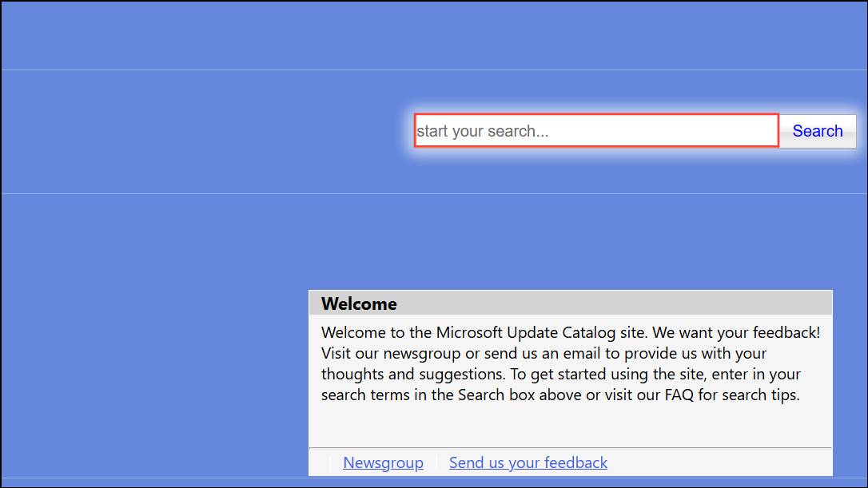Image resolution: width=868 pixels, height=488 pixels.
Task: Click the blue area beside the Welcome panel
Action: coord(155,382)
